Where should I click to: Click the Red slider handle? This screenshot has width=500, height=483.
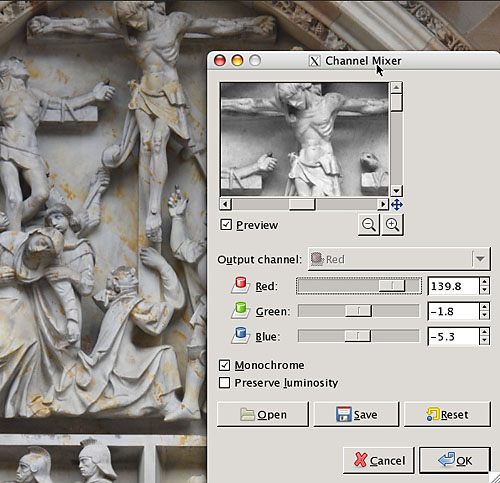(392, 286)
